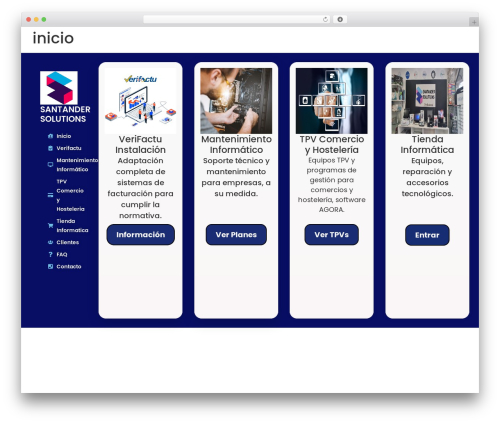500x423 pixels.
Task: Click the VeriFactu illustration image
Action: (140, 101)
